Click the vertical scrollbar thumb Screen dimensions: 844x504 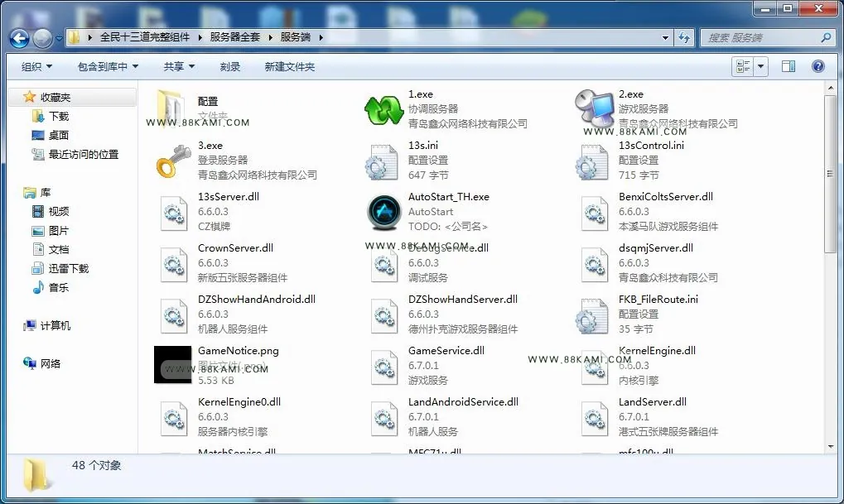830,173
